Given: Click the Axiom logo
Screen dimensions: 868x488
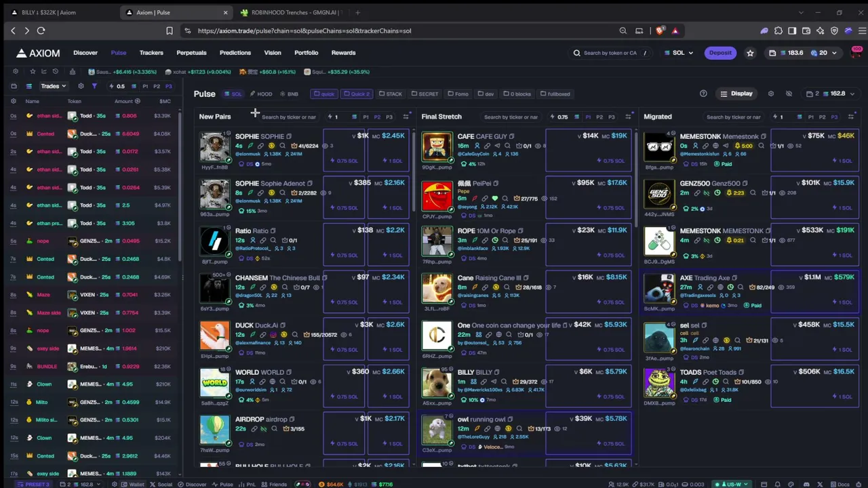Looking at the screenshot, I should click(x=38, y=53).
